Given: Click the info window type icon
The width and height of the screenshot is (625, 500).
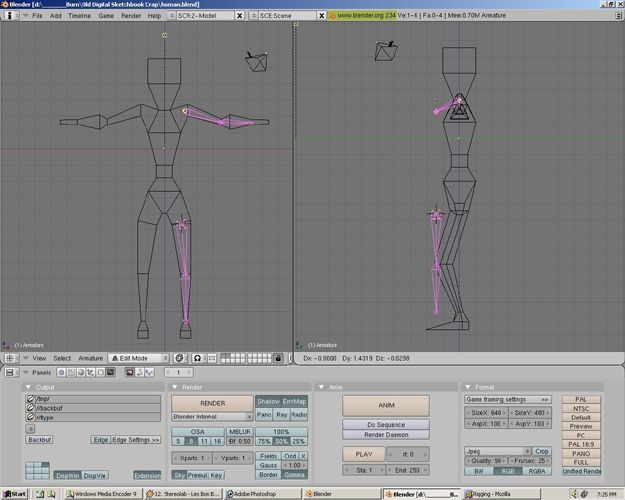Looking at the screenshot, I should click(x=12, y=16).
